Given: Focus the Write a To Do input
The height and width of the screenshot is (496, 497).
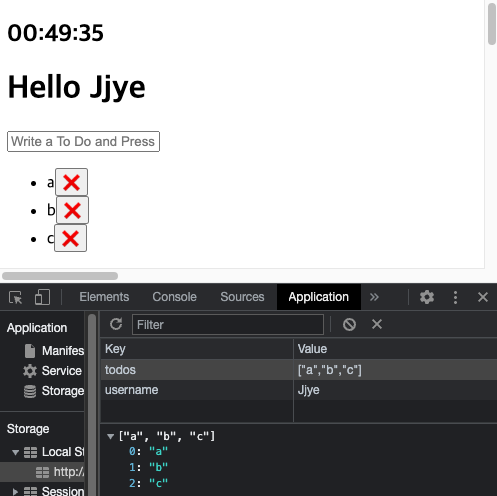Looking at the screenshot, I should click(x=83, y=141).
